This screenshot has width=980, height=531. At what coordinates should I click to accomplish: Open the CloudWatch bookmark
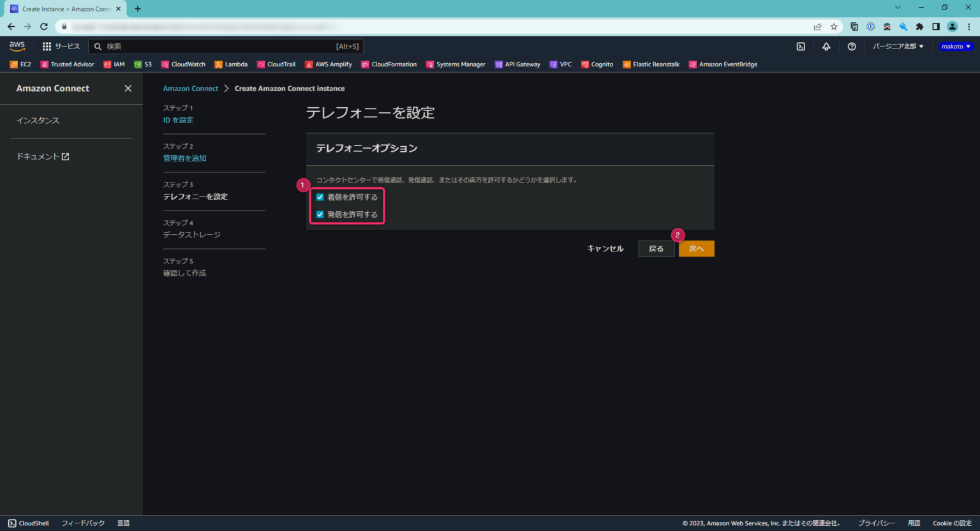click(183, 64)
